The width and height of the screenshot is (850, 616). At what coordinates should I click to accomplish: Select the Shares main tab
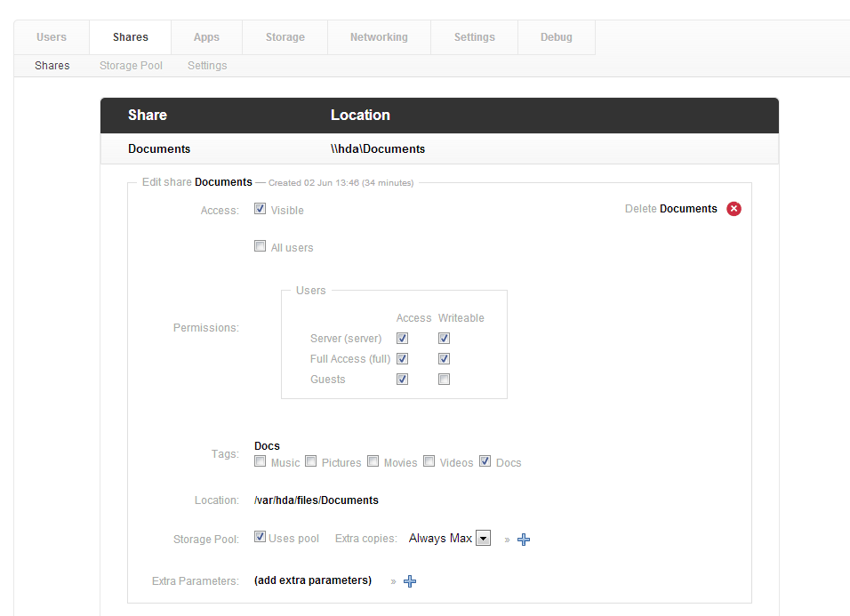[131, 37]
